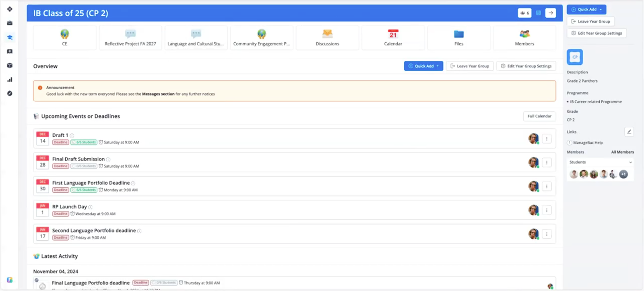The width and height of the screenshot is (644, 291).
Task: Click Edit Year Group Settings in Overview
Action: [x=526, y=66]
